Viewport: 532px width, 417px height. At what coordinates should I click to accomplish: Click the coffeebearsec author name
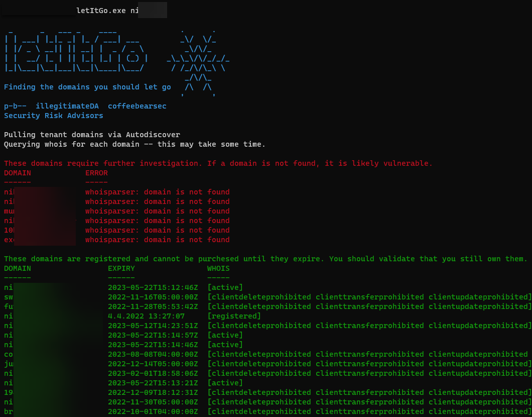[137, 106]
